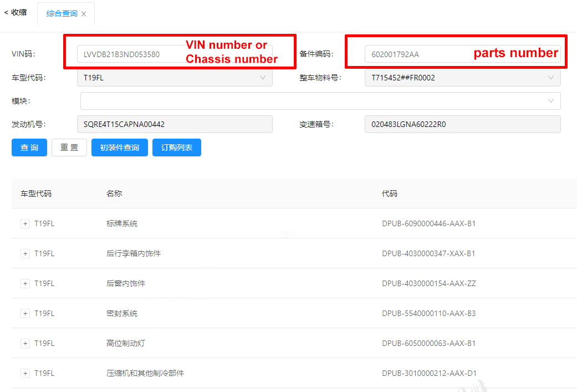Close the 综合查询 tab with X

(84, 14)
